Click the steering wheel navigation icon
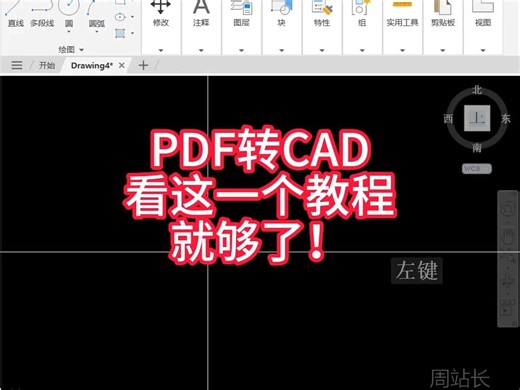This screenshot has width=520, height=390. [x=508, y=209]
